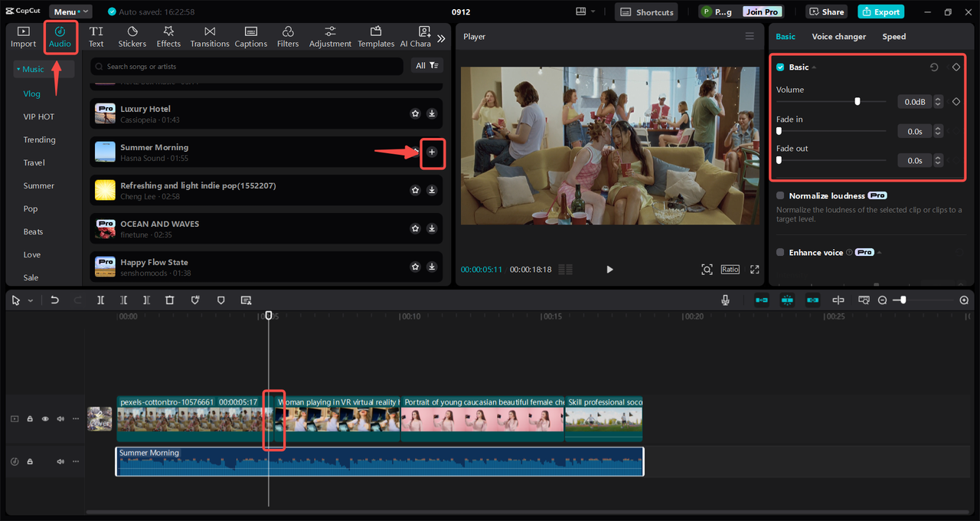Click the Volume slider handle
This screenshot has width=980, height=521.
[857, 101]
